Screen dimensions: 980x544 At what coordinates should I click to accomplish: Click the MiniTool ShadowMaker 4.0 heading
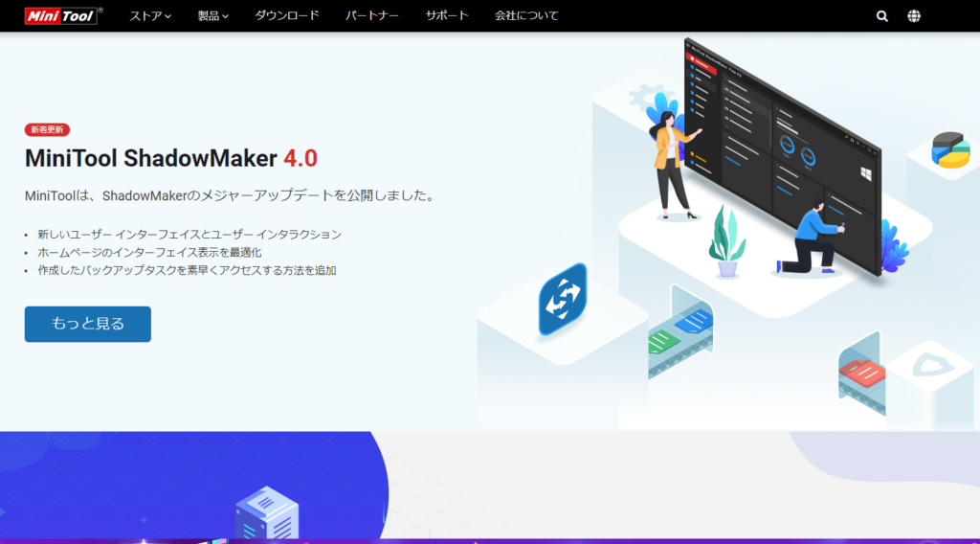pyautogui.click(x=170, y=158)
